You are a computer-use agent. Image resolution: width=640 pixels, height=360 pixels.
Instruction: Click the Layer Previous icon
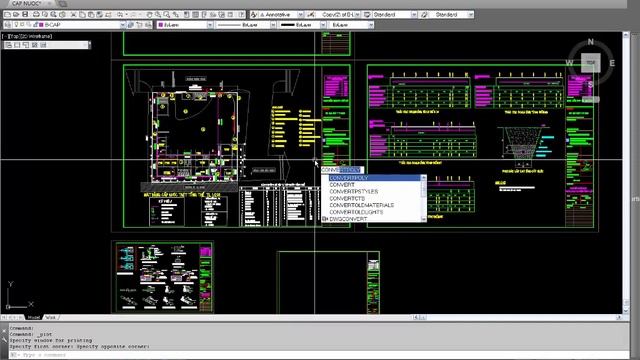coord(140,25)
